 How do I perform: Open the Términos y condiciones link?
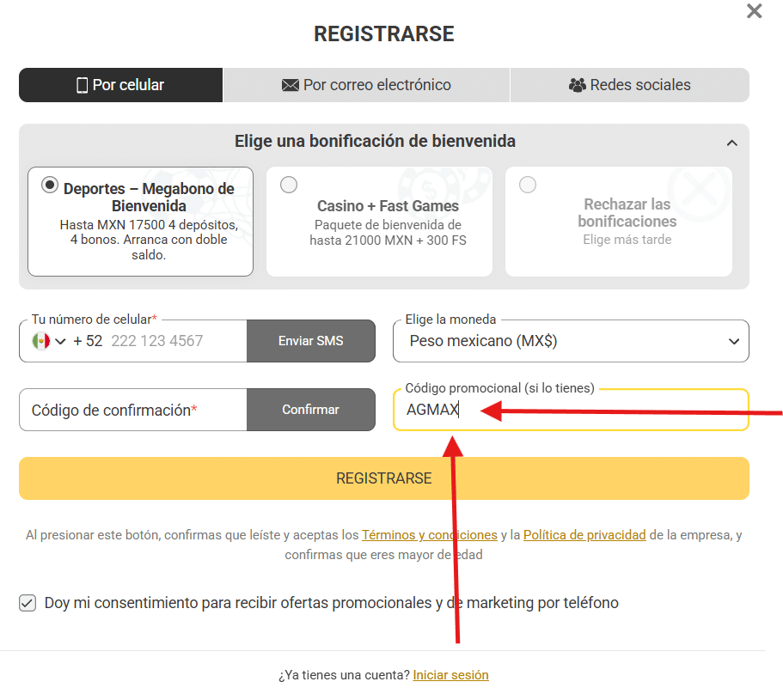pyautogui.click(x=430, y=535)
